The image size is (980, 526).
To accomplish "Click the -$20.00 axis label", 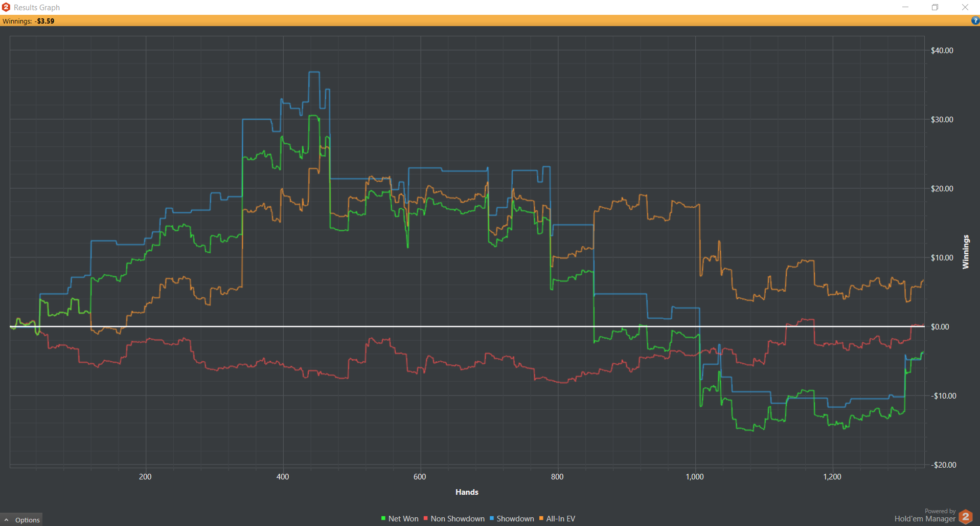I will tap(943, 465).
